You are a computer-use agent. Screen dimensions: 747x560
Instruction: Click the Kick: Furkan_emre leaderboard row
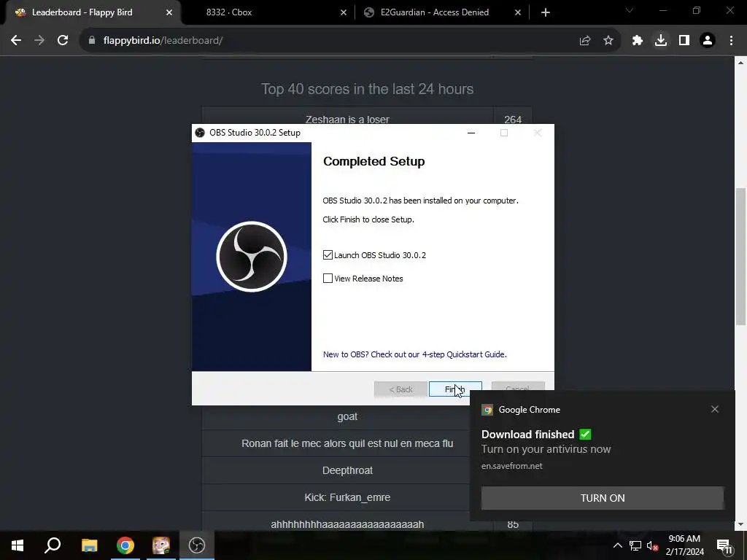coord(347,497)
